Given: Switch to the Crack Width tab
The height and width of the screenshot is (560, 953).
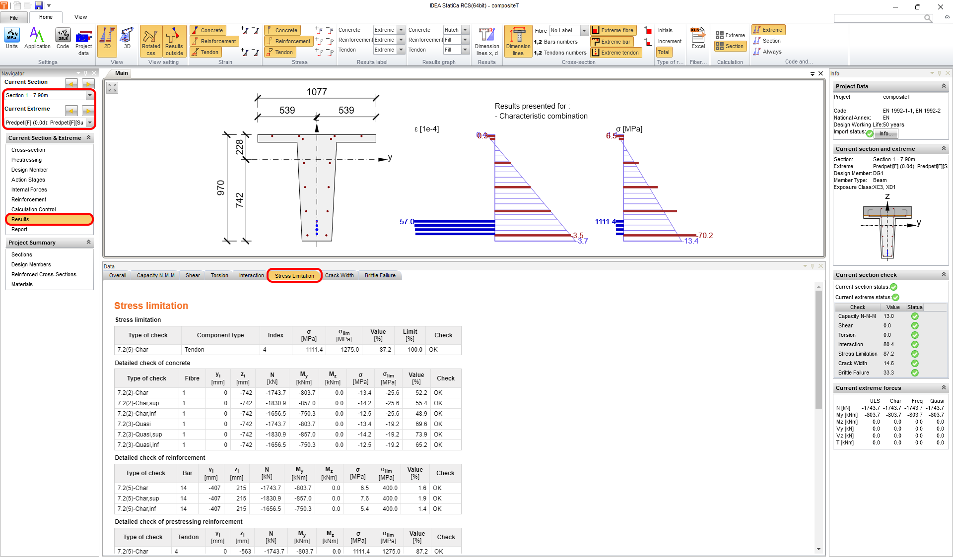Looking at the screenshot, I should click(340, 275).
